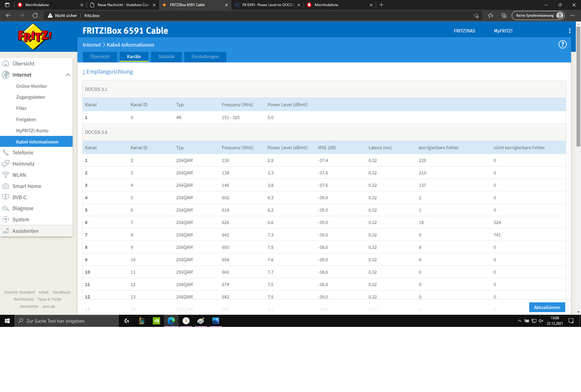The height and width of the screenshot is (392, 581).
Task: Open the avm.de footer link
Action: [48, 307]
